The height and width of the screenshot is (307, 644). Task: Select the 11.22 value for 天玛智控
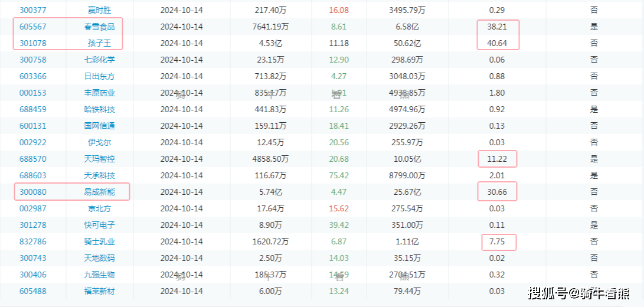tap(497, 159)
